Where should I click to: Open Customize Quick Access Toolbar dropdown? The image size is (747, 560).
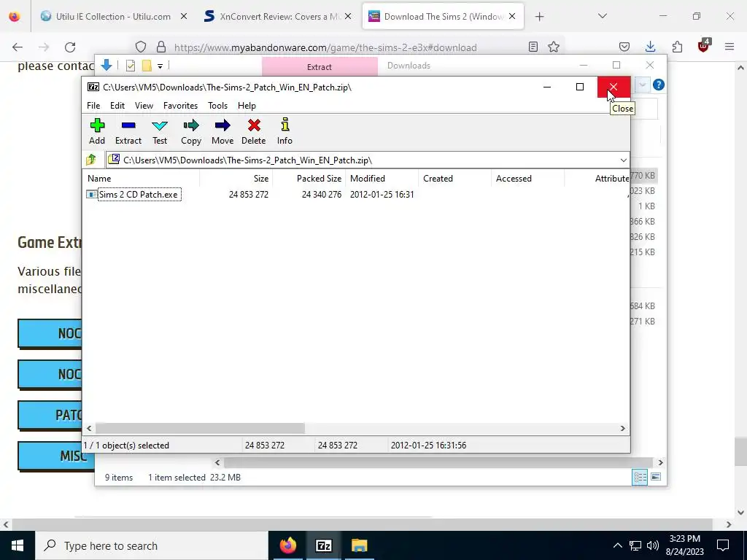coord(160,66)
